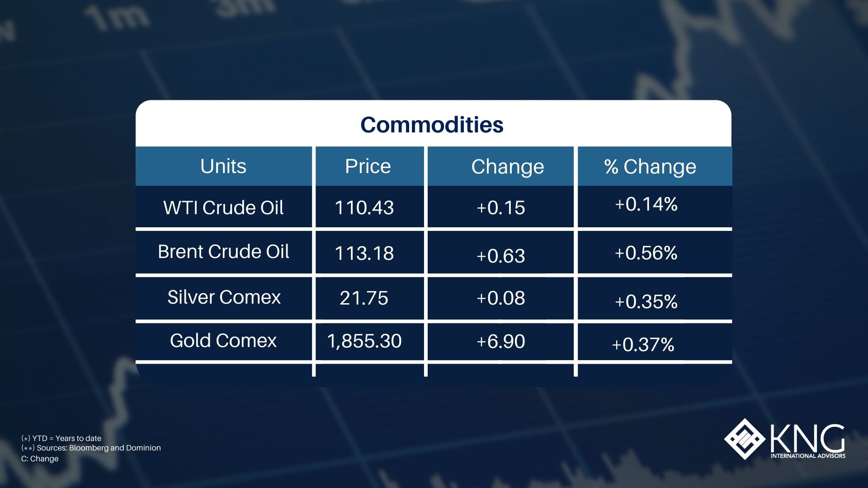Click the KNG International Advisors text
The height and width of the screenshot is (488, 868).
click(x=807, y=455)
